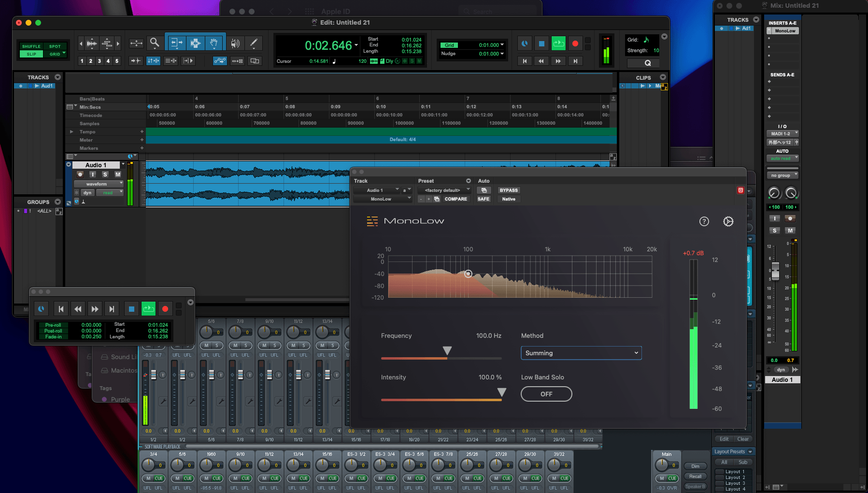Click Record in the floating Transport window
The height and width of the screenshot is (493, 868).
coord(165,309)
